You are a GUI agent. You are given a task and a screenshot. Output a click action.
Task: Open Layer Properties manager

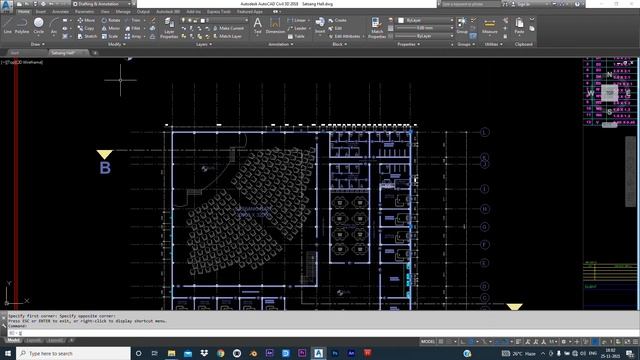(x=169, y=28)
